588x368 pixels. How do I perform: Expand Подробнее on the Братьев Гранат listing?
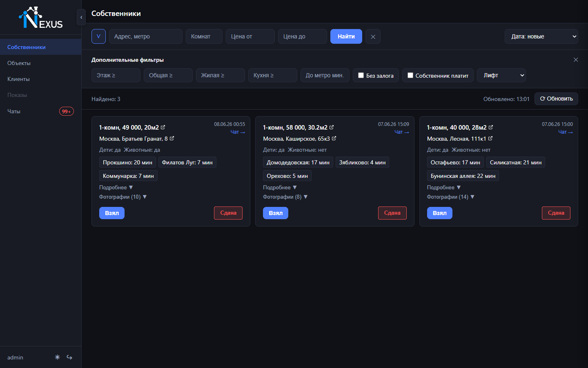click(116, 187)
